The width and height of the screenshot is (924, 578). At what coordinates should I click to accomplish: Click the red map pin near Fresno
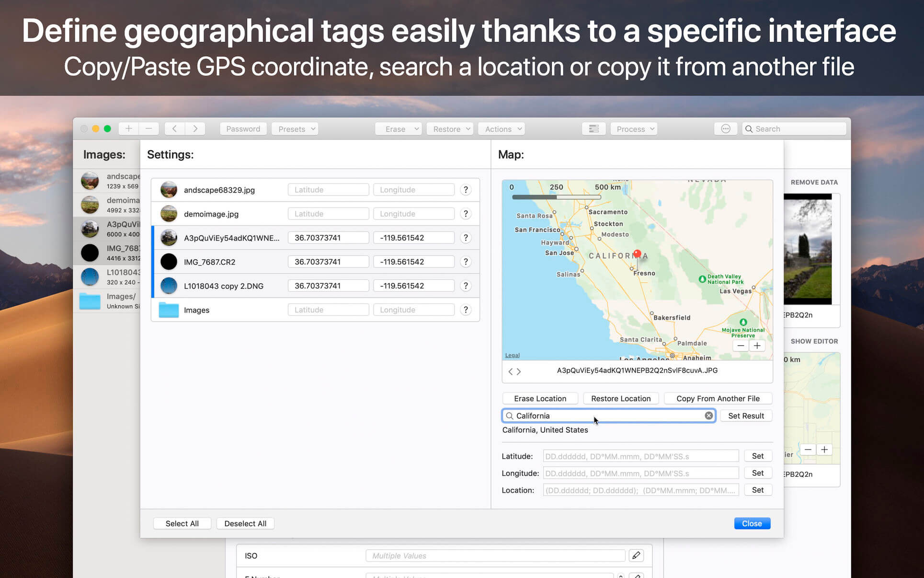(x=637, y=254)
